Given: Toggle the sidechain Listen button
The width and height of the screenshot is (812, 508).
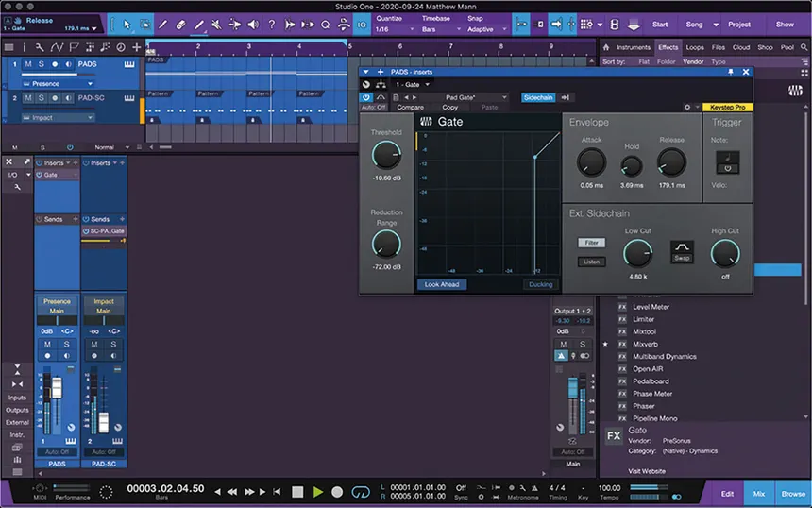Looking at the screenshot, I should click(591, 262).
